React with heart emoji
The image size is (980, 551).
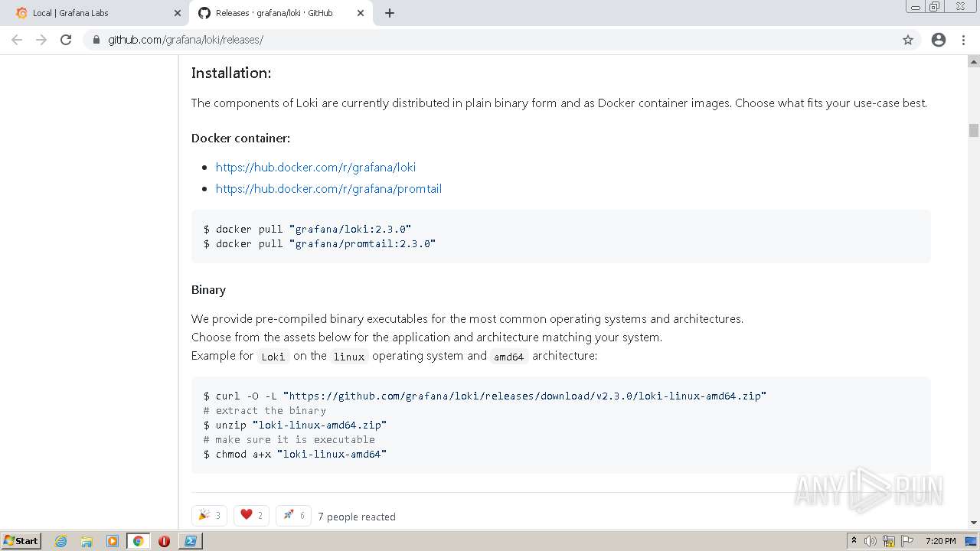point(251,515)
